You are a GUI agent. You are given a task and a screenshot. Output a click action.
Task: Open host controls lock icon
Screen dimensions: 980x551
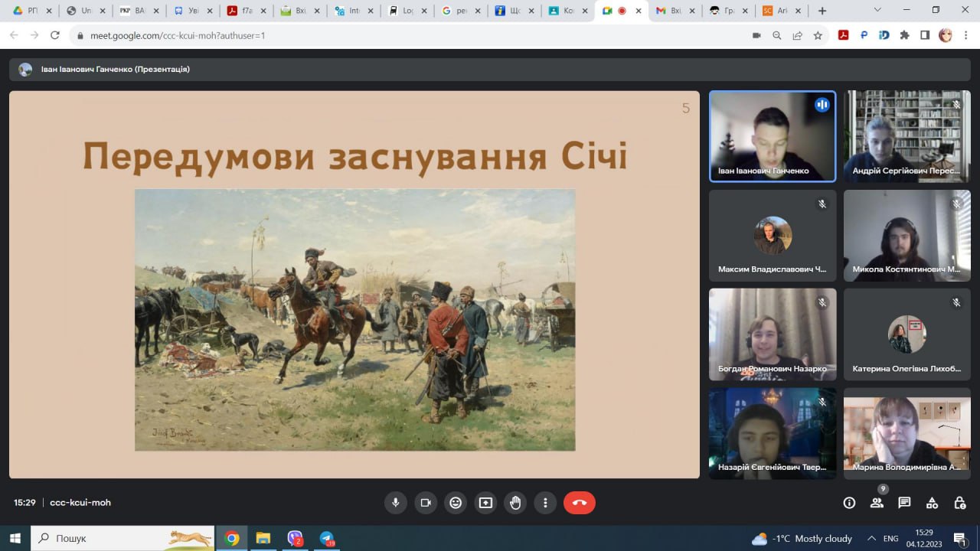click(959, 503)
